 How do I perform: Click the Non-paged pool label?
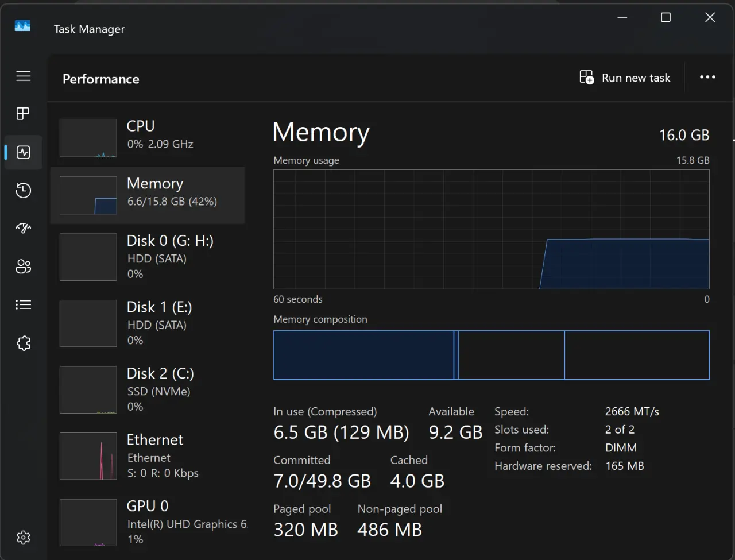pyautogui.click(x=400, y=509)
